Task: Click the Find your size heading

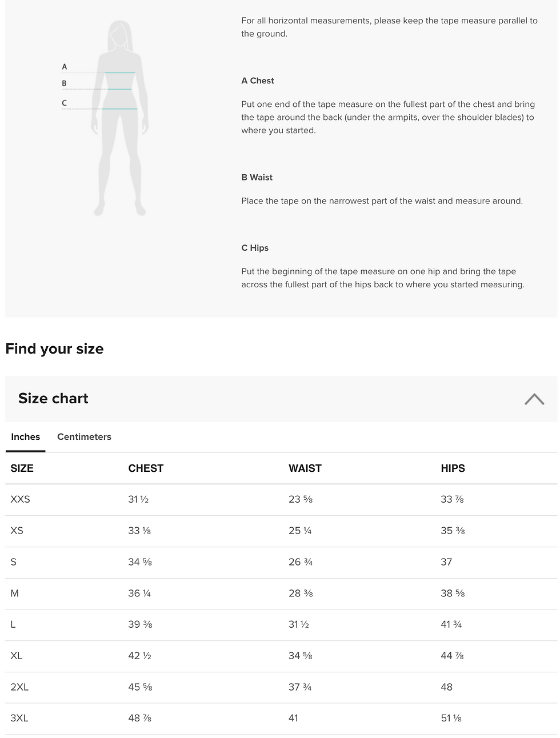Action: pyautogui.click(x=54, y=349)
